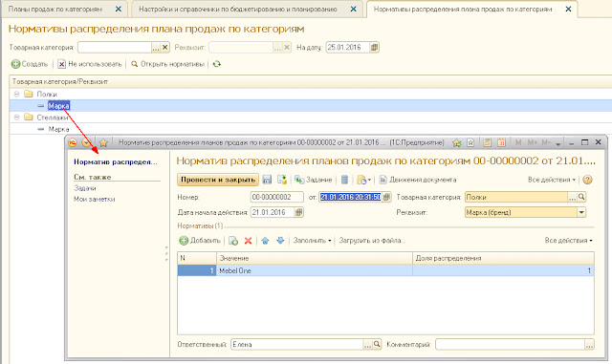This screenshot has width=612, height=364.
Task: Click the list report icon
Action: [344, 180]
